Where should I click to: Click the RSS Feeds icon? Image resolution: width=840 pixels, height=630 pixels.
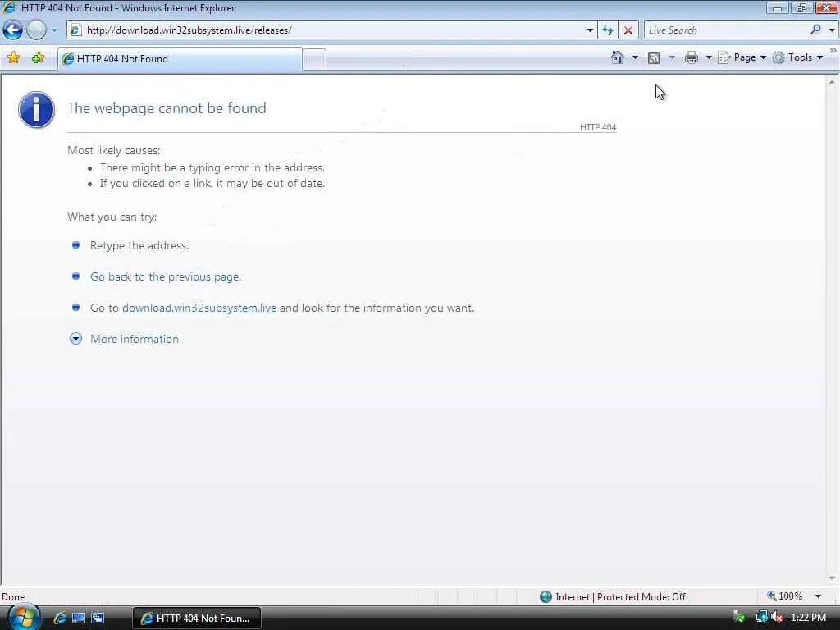pos(654,58)
